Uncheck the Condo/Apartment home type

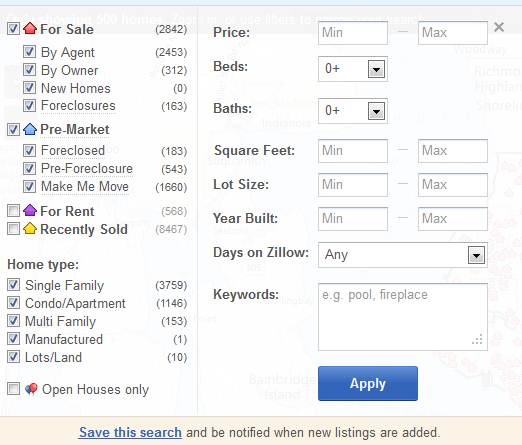tap(13, 303)
